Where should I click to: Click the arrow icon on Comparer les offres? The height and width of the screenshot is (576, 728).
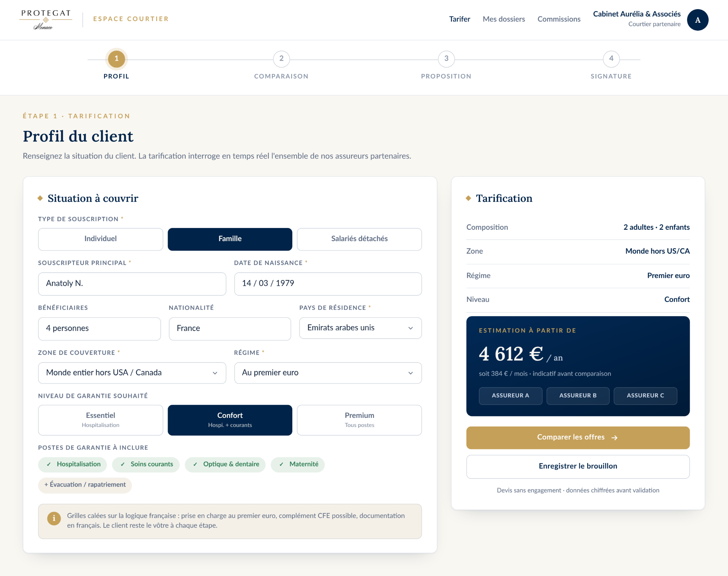(x=615, y=438)
